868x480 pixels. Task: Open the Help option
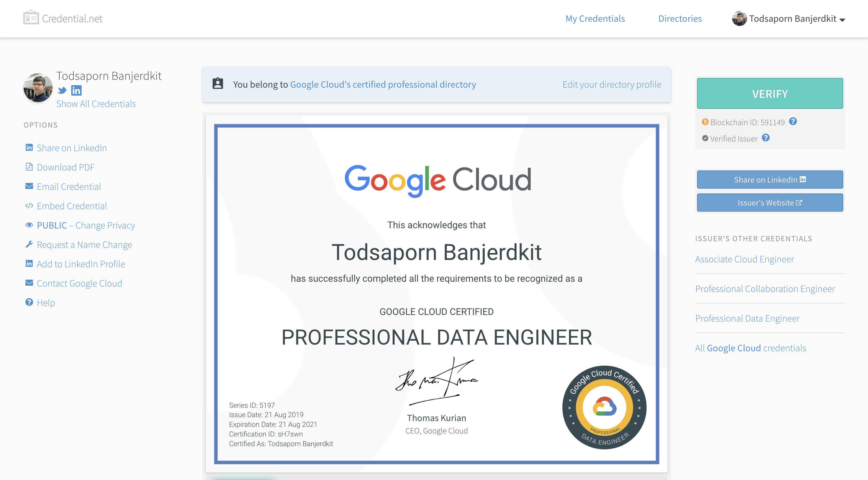[x=46, y=303]
